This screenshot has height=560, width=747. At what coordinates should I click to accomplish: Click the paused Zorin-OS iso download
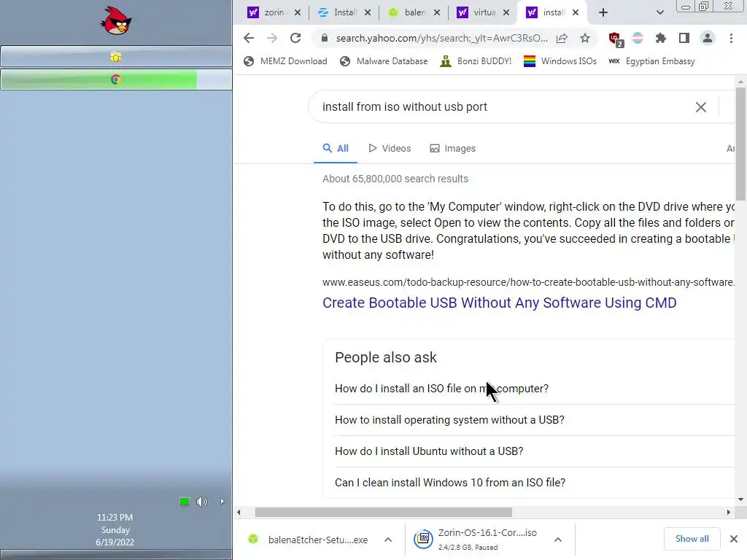[476, 540]
